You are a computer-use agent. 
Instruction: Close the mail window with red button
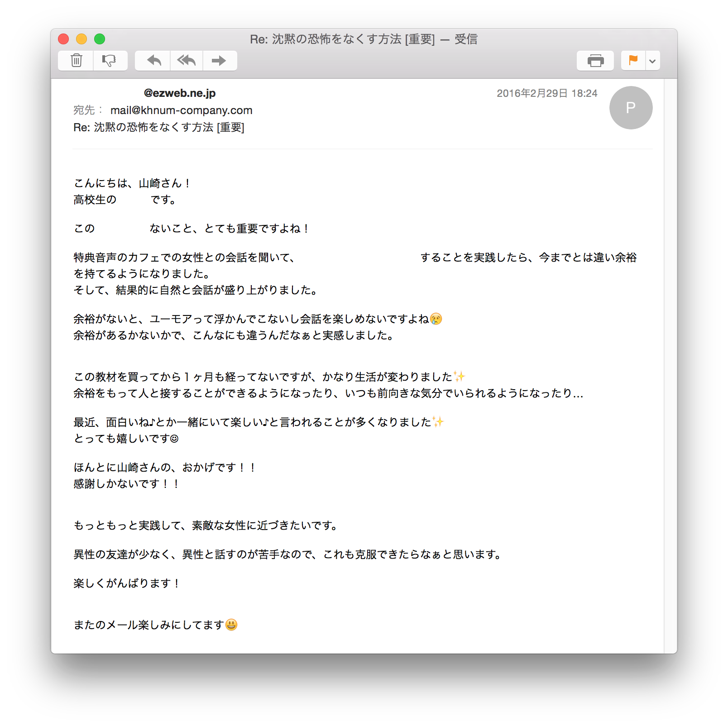pyautogui.click(x=63, y=39)
